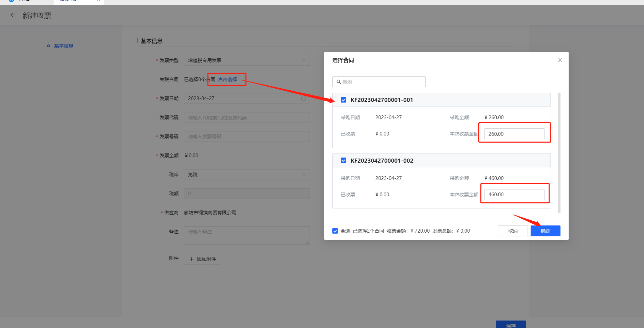Viewport: 644px width, 328px height.
Task: Select 基本信息 in the left navigation
Action: (x=63, y=46)
